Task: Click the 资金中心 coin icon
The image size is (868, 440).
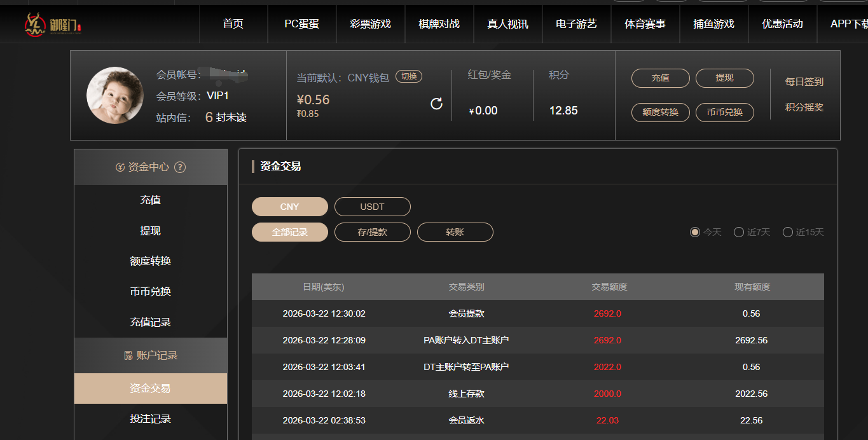Action: pos(120,167)
